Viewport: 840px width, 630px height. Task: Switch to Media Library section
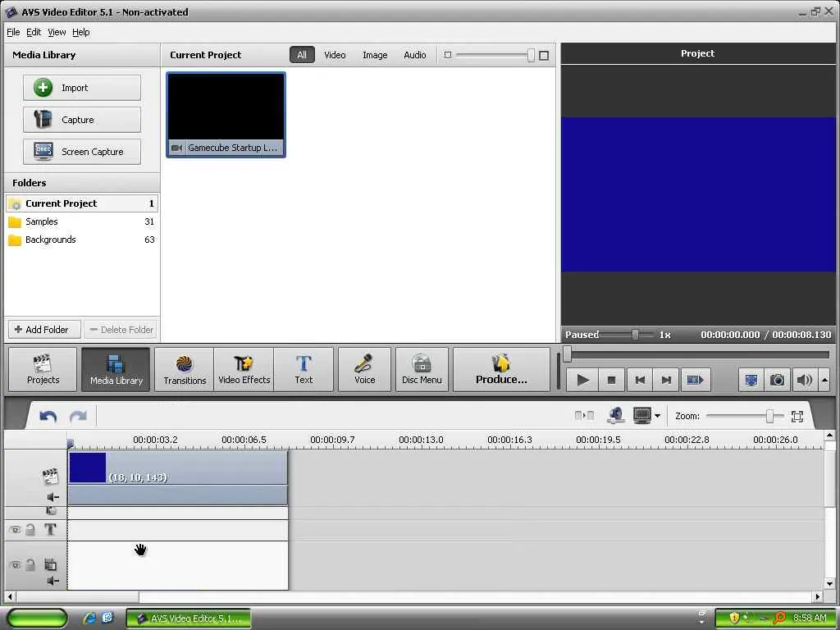click(116, 370)
